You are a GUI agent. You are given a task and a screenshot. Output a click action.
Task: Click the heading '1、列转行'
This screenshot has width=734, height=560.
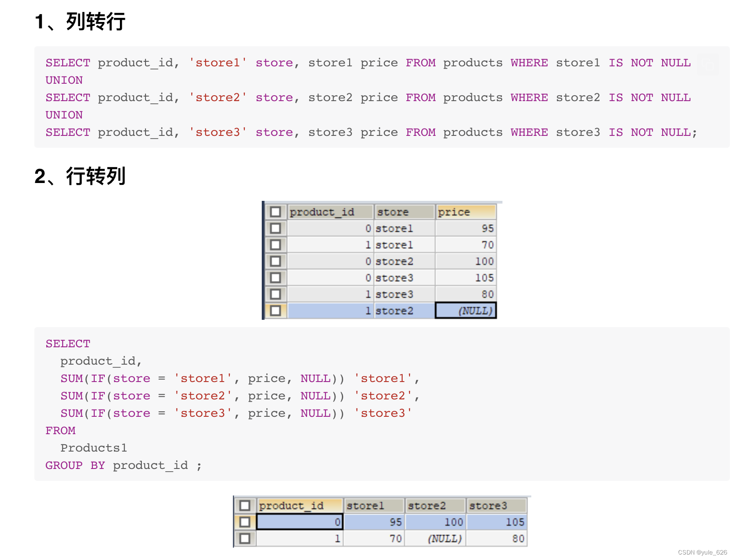(80, 22)
